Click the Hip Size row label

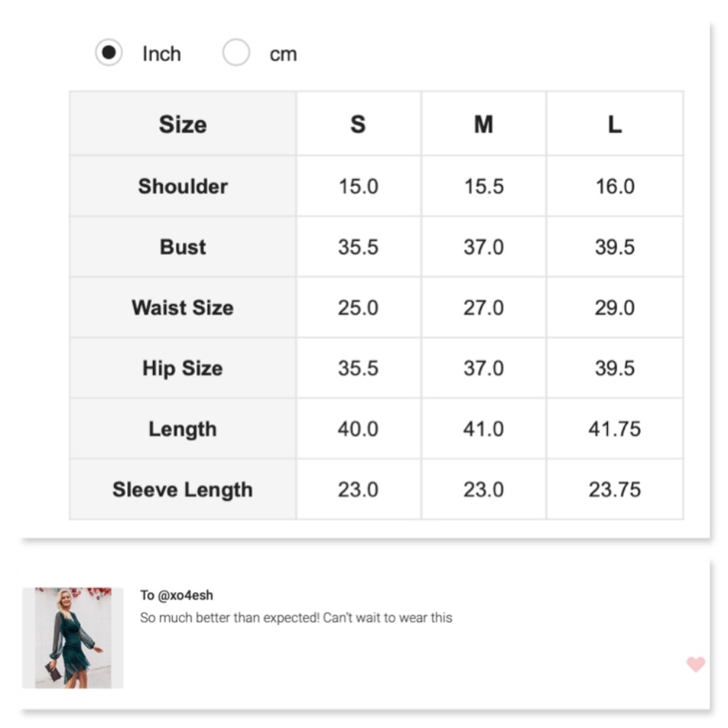(x=183, y=368)
